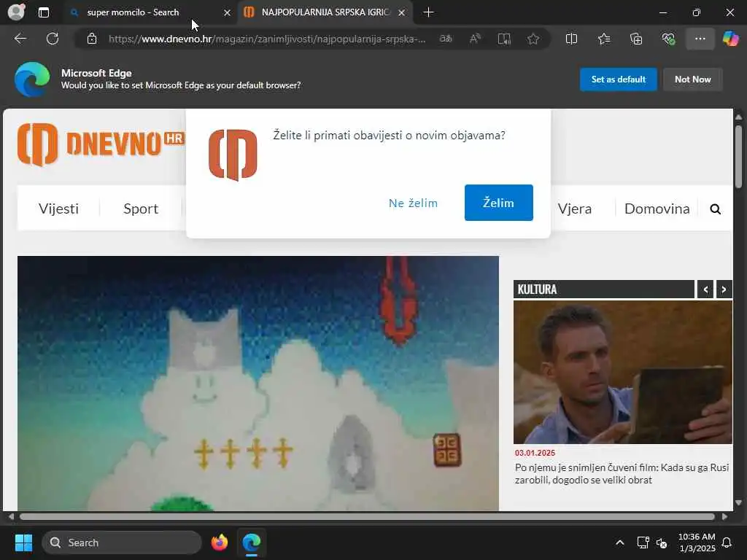
Task: Select the NAJPOPULARNIJA SRPSKA IGRICA tab
Action: click(x=325, y=12)
